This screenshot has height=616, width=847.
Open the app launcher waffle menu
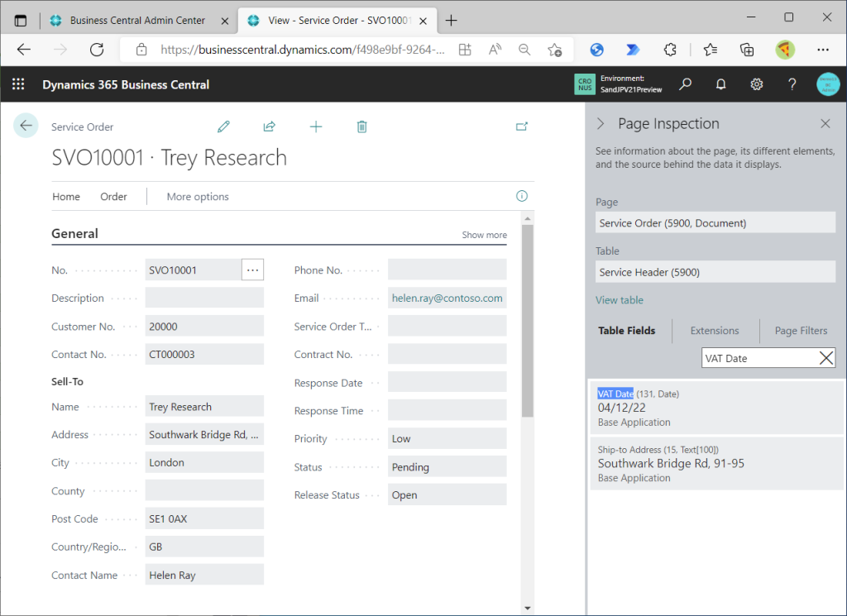pos(18,84)
